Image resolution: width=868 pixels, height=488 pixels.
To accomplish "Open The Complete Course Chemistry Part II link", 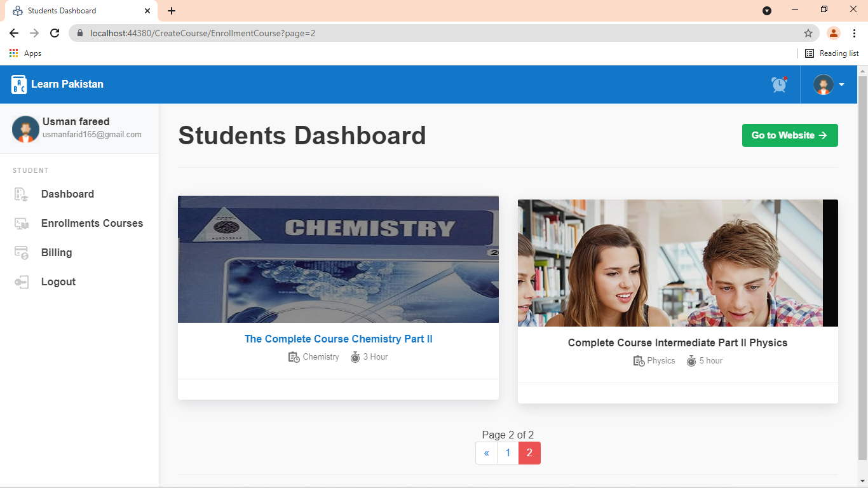I will pos(338,339).
